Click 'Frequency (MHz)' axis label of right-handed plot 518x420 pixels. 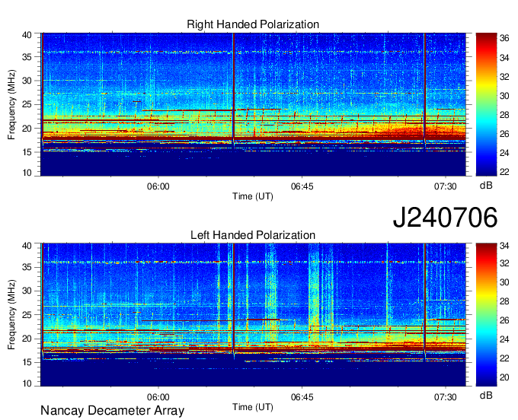tap(11, 104)
